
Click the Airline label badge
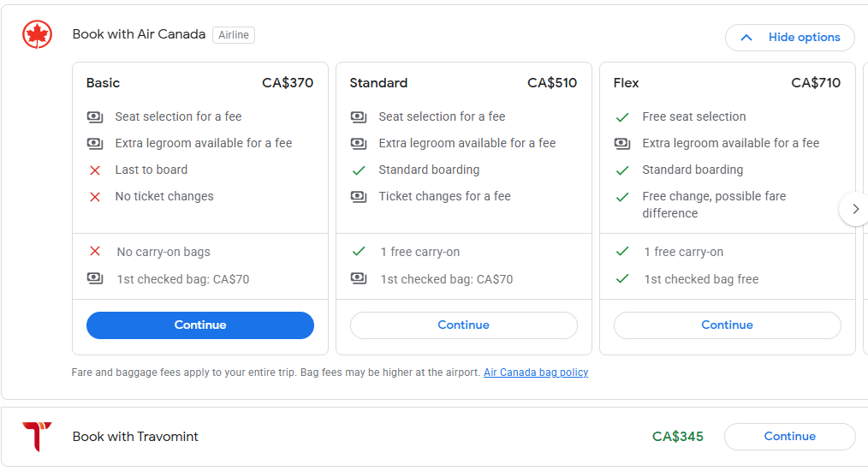(234, 35)
